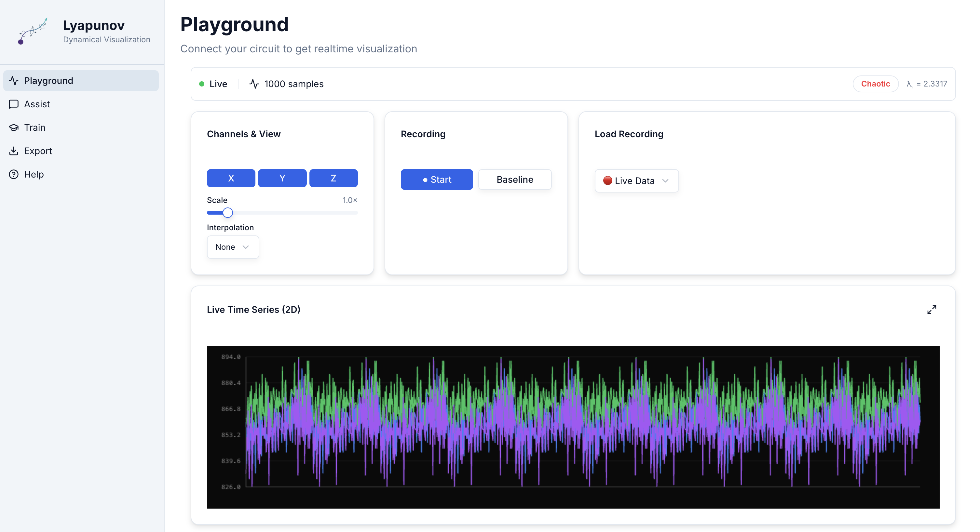Click the Assist chat bubble icon

pos(14,104)
